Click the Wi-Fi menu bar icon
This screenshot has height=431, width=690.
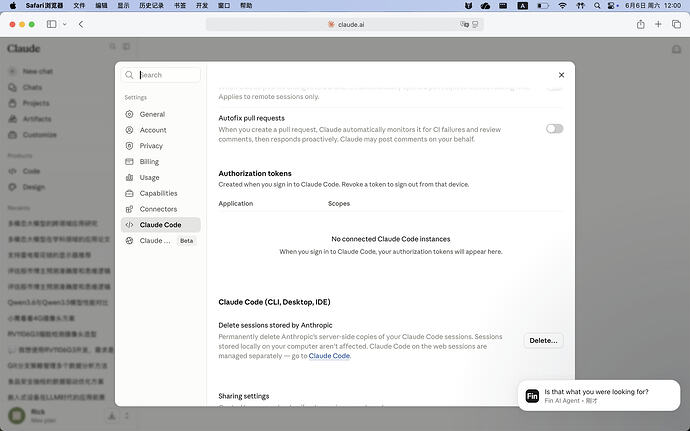pyautogui.click(x=562, y=6)
